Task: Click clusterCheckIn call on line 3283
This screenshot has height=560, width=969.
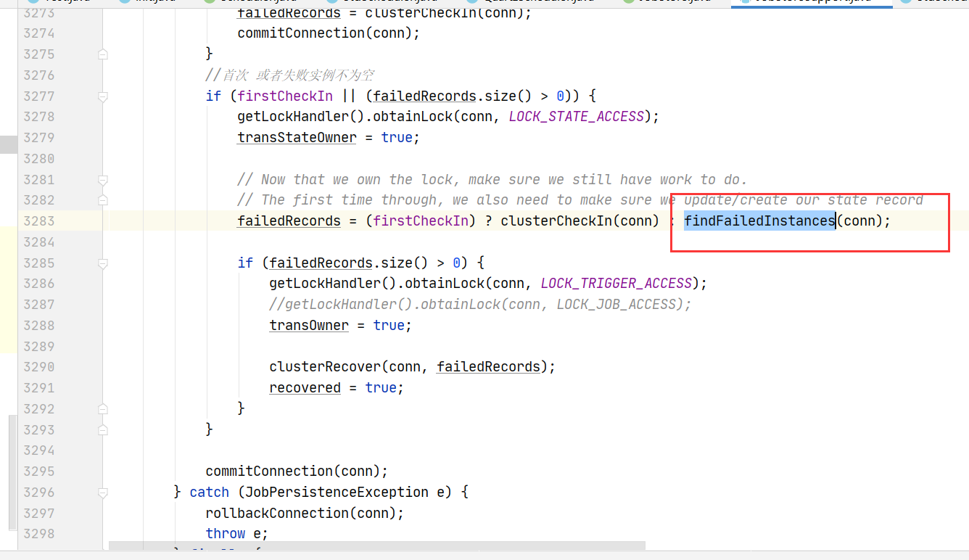Action: coord(556,221)
